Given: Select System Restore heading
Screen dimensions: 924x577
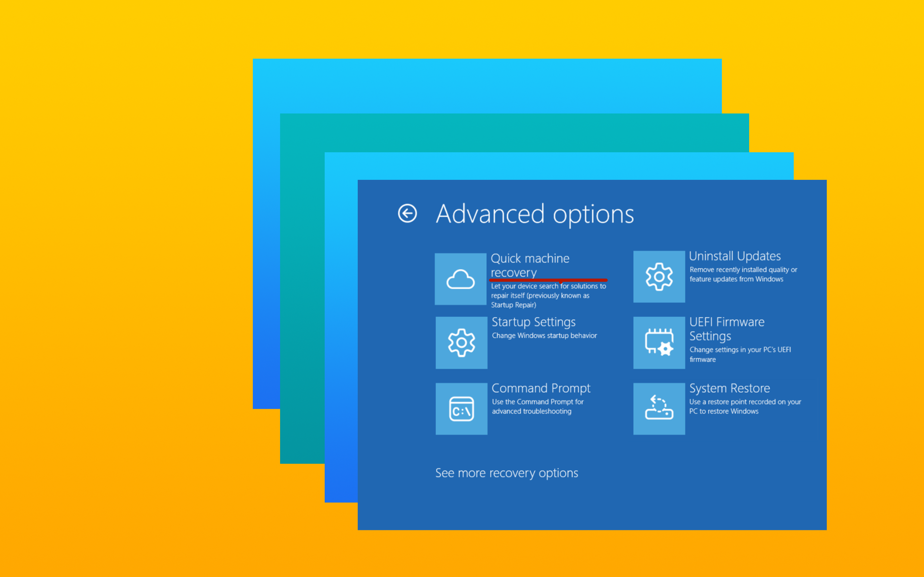Looking at the screenshot, I should [x=729, y=388].
